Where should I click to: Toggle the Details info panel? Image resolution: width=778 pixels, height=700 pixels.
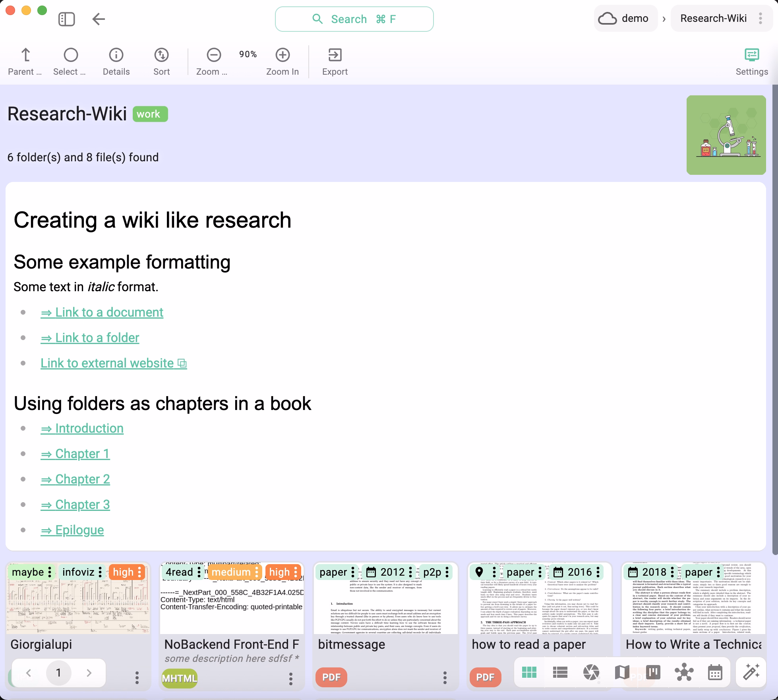point(116,61)
